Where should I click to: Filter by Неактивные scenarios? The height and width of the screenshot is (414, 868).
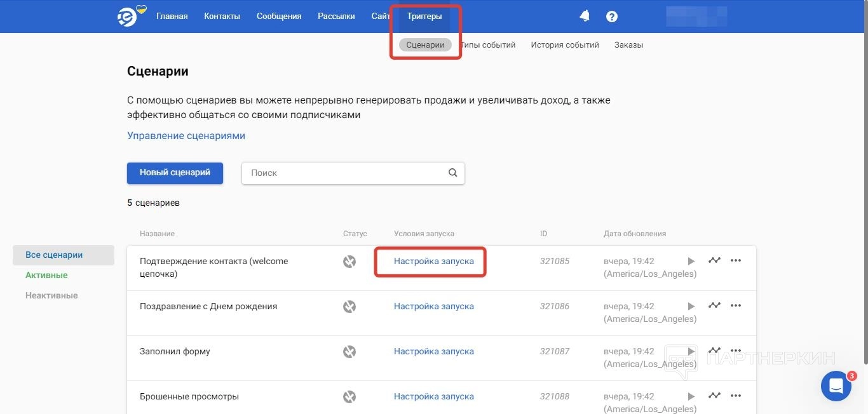point(51,295)
